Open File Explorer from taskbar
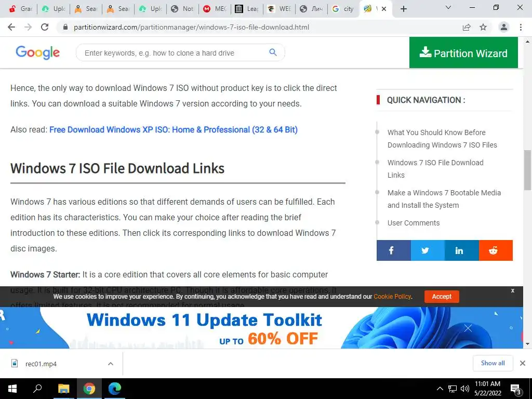532x399 pixels. [x=63, y=389]
